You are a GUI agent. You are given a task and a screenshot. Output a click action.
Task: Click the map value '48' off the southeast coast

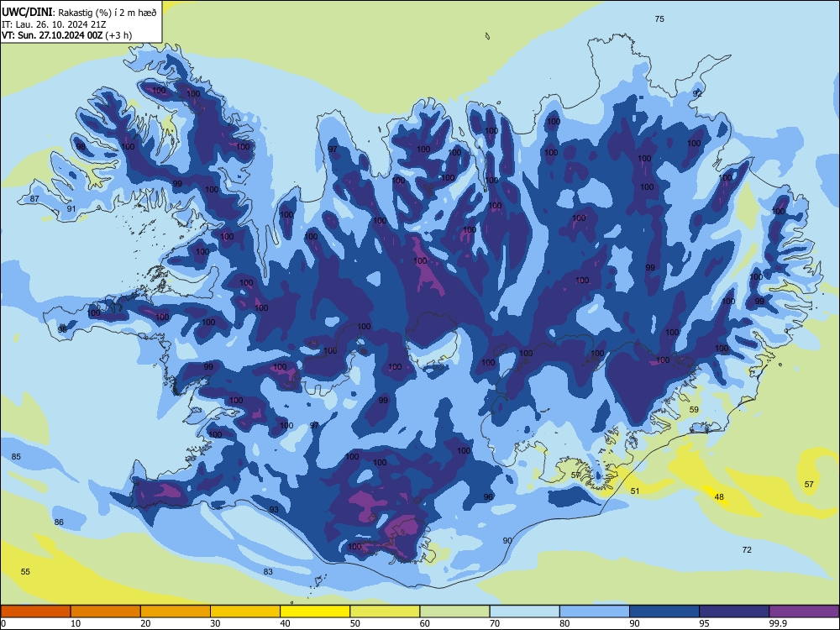click(x=719, y=497)
